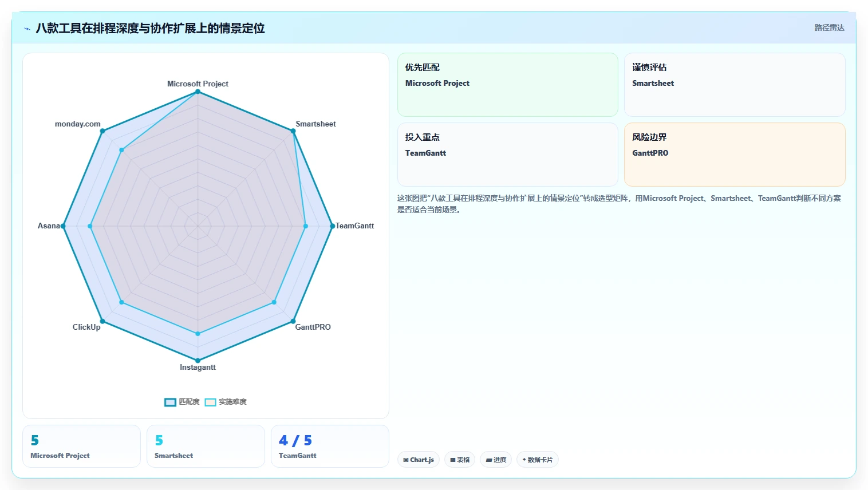Select the 进度 tag chip
This screenshot has height=490, width=868.
(x=496, y=460)
